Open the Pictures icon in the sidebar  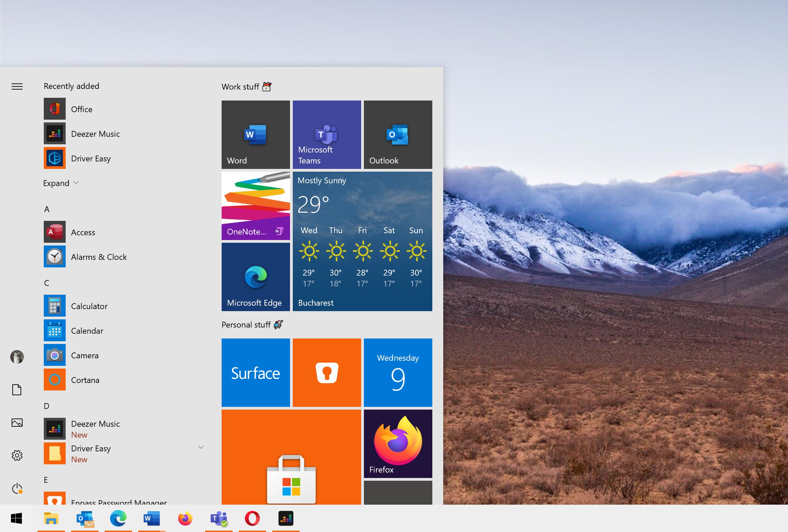[x=17, y=423]
